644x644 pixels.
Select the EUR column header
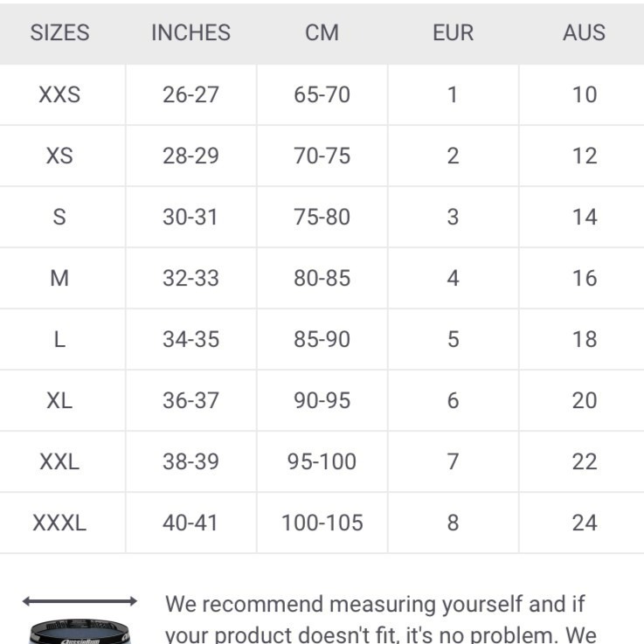[453, 33]
